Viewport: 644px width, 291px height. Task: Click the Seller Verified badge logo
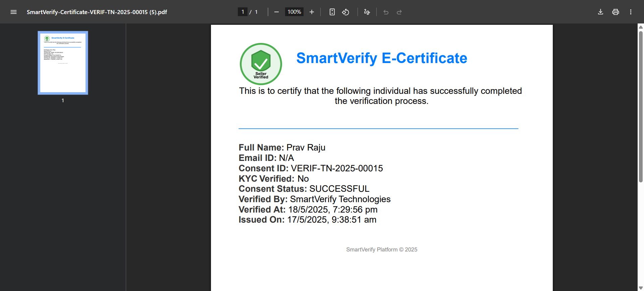(x=261, y=64)
